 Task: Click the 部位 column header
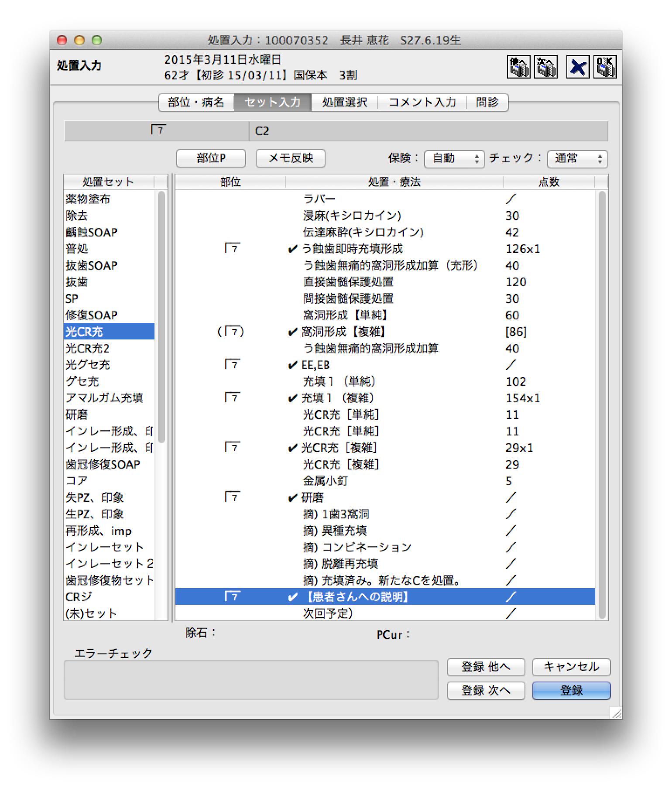(x=230, y=182)
